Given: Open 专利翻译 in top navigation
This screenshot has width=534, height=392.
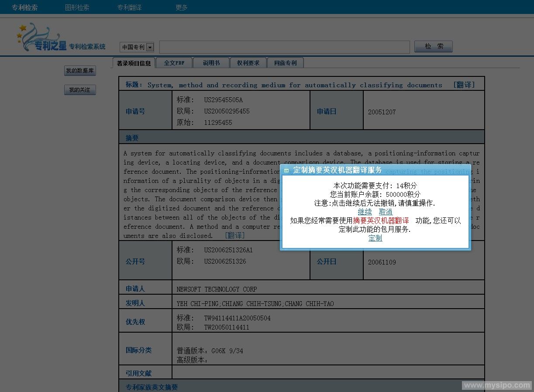Looking at the screenshot, I should click(129, 7).
